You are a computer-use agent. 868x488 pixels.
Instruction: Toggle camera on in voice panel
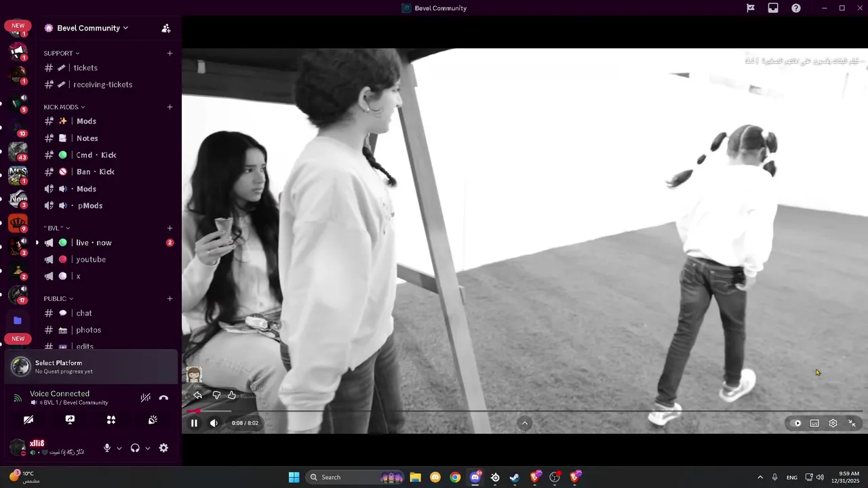[x=28, y=420]
